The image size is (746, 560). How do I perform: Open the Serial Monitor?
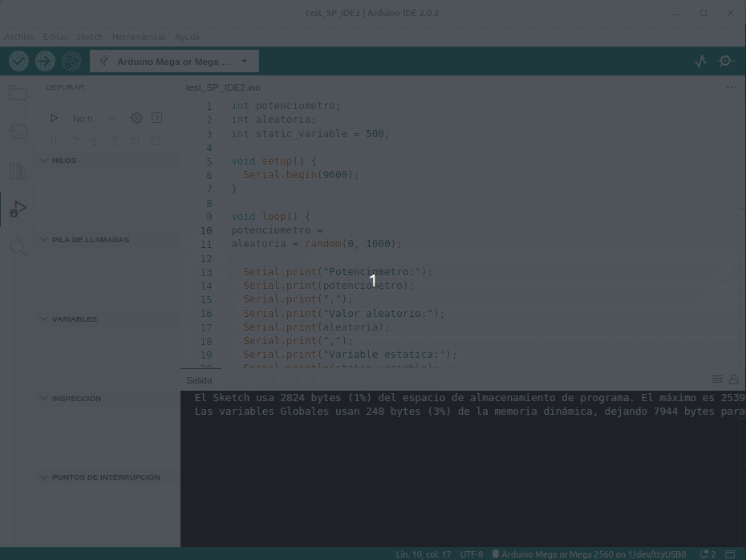coord(727,61)
